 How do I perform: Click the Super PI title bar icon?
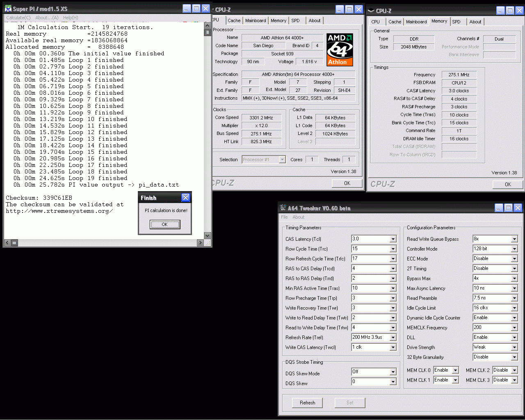(8, 9)
